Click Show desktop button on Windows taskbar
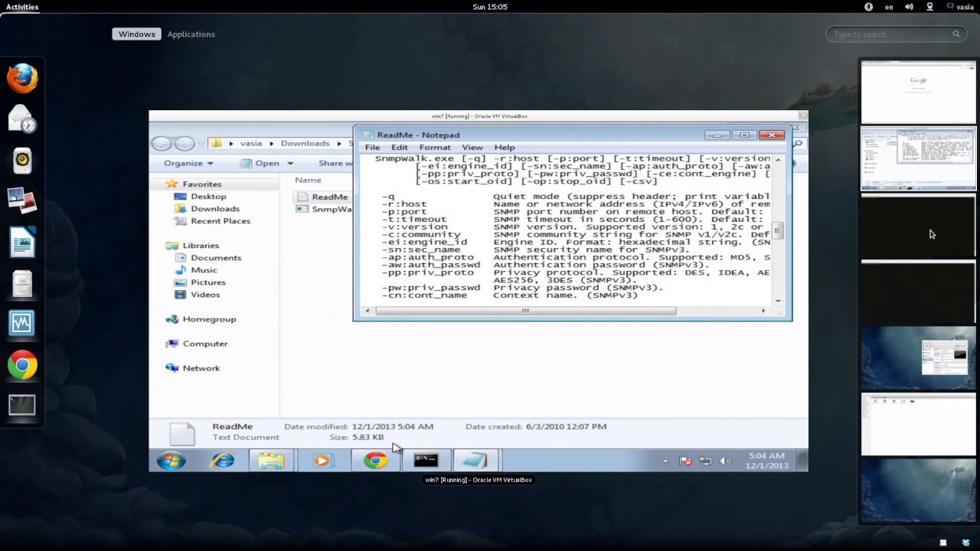The height and width of the screenshot is (551, 980). click(x=802, y=461)
